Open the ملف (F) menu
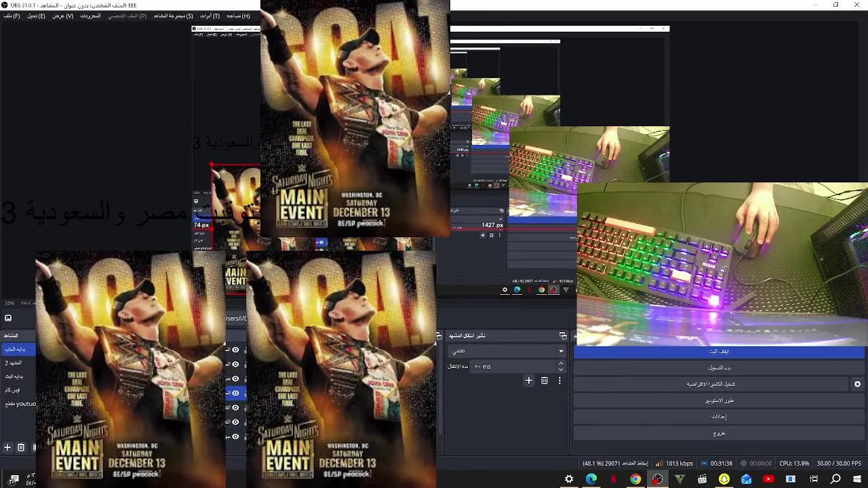Viewport: 868px width, 488px height. pyautogui.click(x=12, y=16)
